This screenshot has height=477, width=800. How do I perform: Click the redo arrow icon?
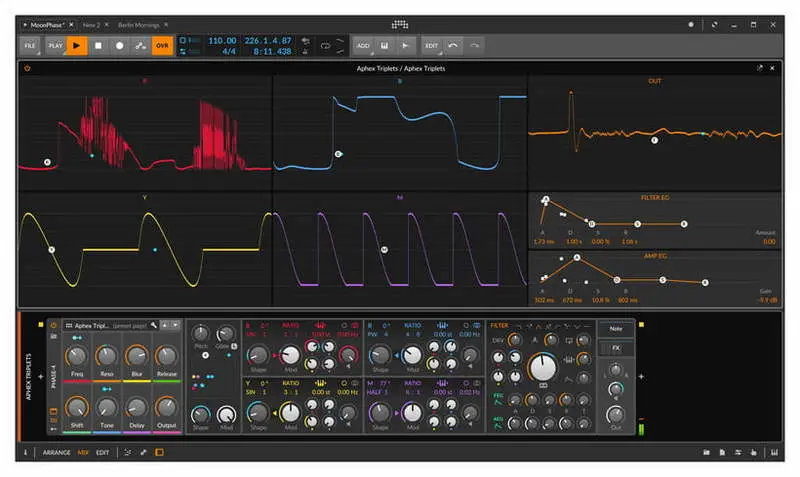pos(474,45)
